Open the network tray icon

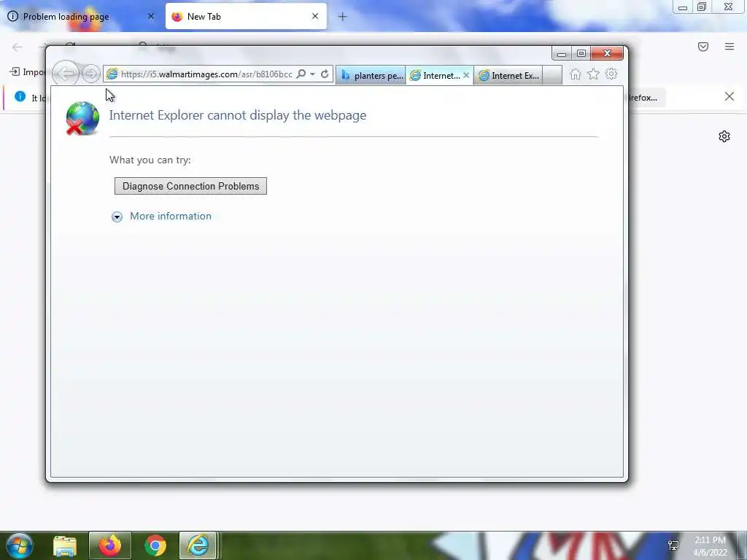[x=673, y=545]
